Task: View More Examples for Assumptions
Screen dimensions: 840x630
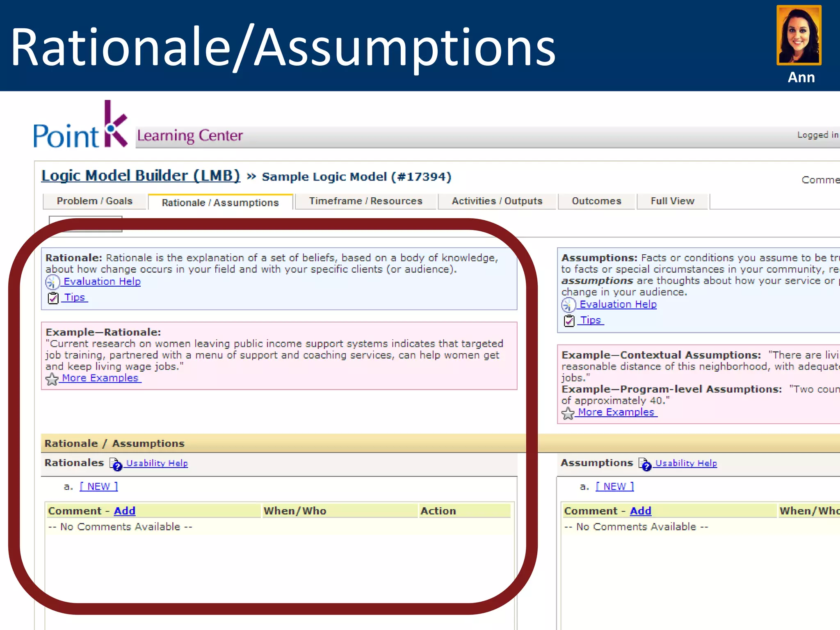Action: pyautogui.click(x=616, y=412)
